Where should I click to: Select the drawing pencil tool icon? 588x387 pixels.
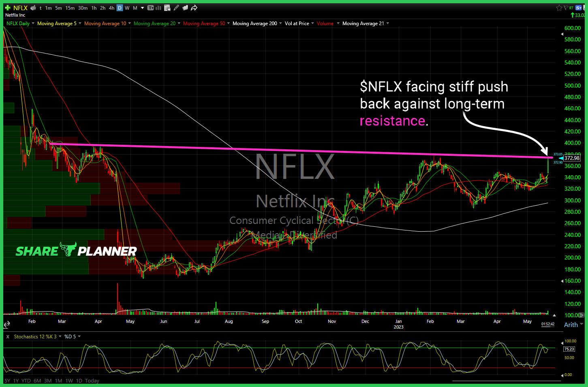[176, 8]
